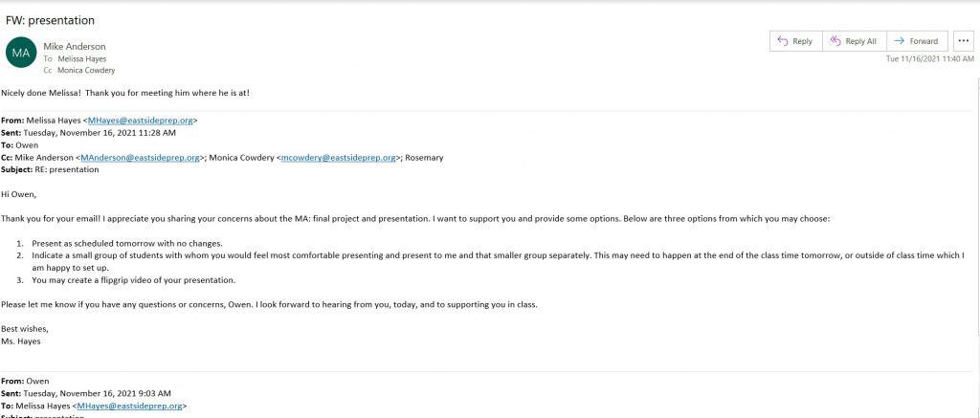Click Rosemary in the Cc line
Screen dimensions: 980x418
pyautogui.click(x=424, y=158)
